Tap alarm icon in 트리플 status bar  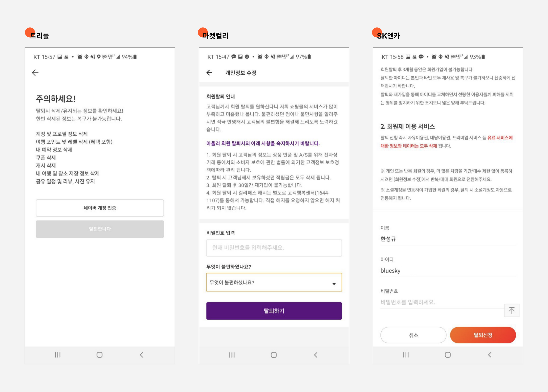pos(80,57)
